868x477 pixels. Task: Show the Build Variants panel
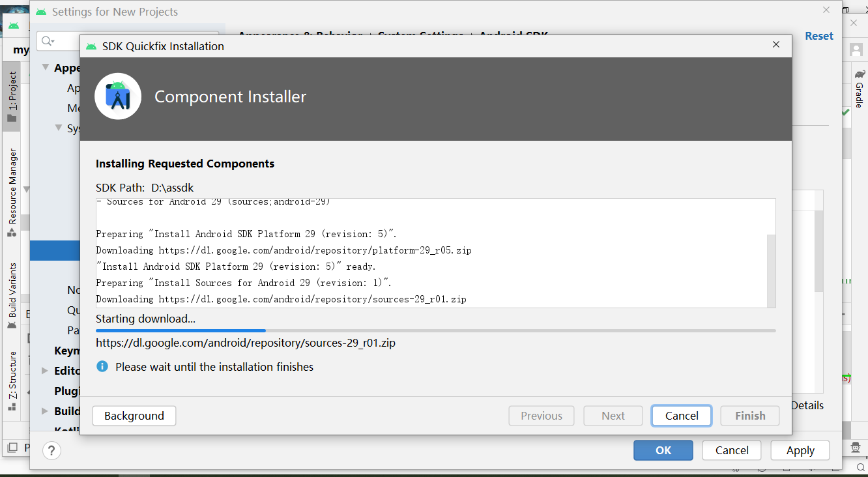click(x=12, y=295)
